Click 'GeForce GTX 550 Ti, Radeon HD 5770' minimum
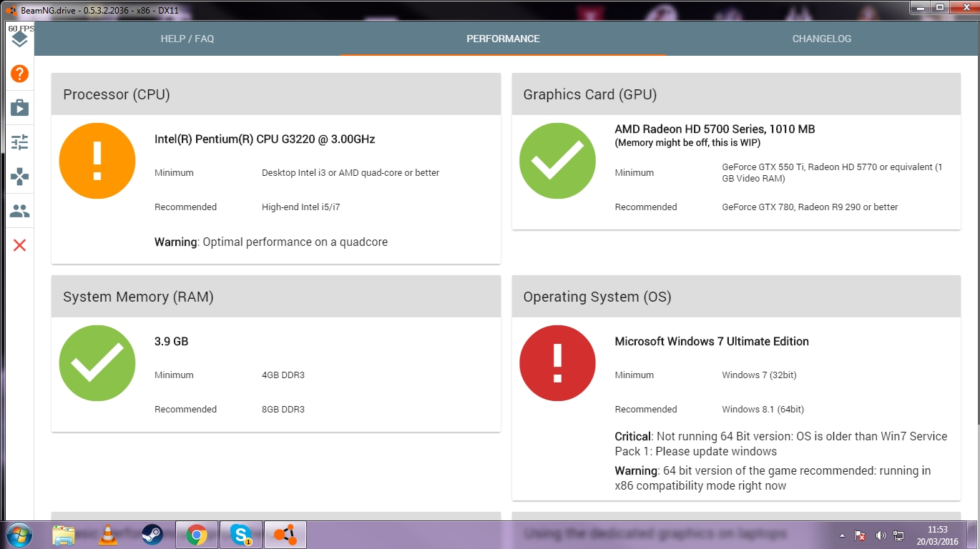 click(833, 173)
